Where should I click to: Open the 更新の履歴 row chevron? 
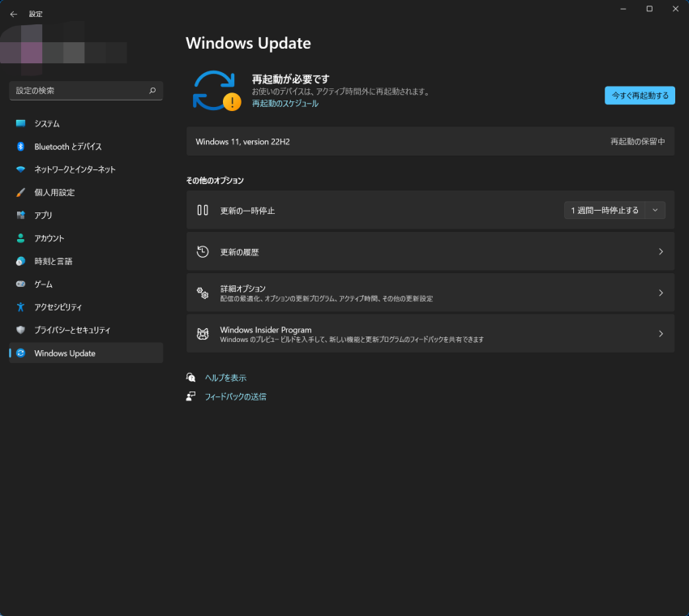661,251
